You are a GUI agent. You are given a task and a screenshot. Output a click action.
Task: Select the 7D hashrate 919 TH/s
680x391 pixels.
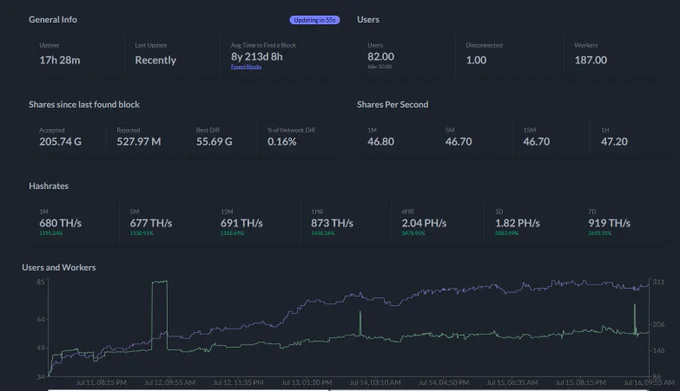[x=609, y=223]
